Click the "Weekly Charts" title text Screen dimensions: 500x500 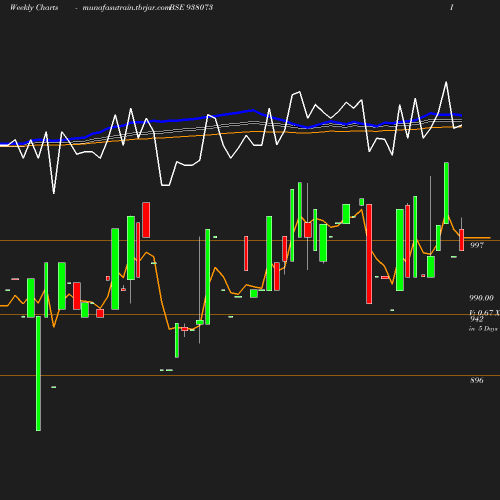pyautogui.click(x=34, y=8)
